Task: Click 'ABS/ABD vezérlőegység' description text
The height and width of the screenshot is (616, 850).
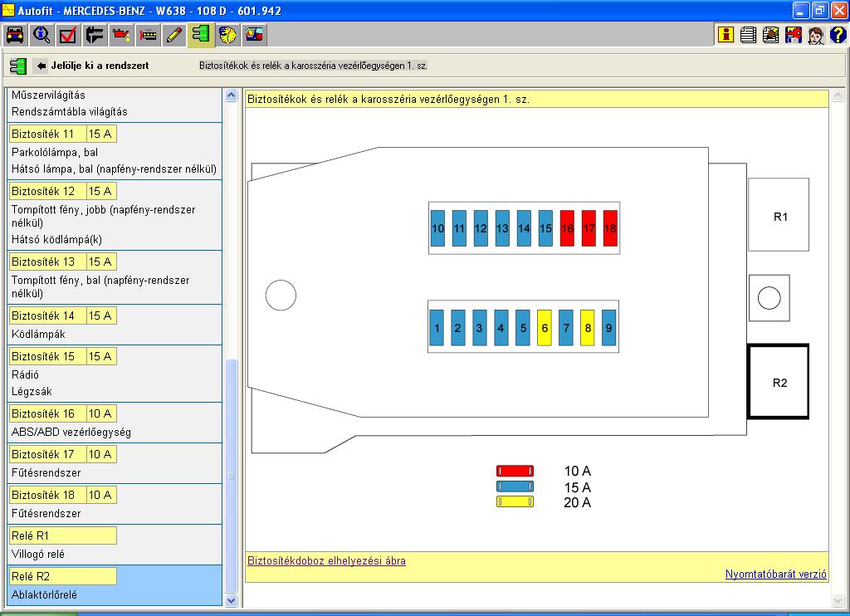Action: click(x=71, y=433)
